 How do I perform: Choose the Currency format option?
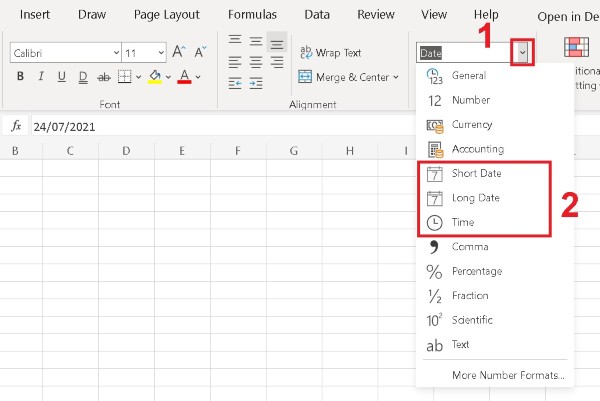(471, 125)
